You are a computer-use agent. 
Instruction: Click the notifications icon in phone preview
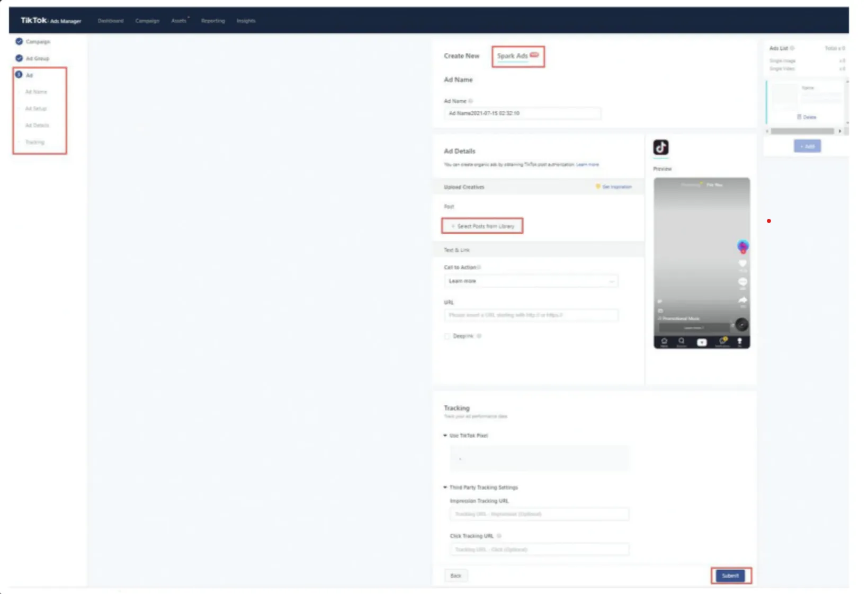[x=722, y=341]
